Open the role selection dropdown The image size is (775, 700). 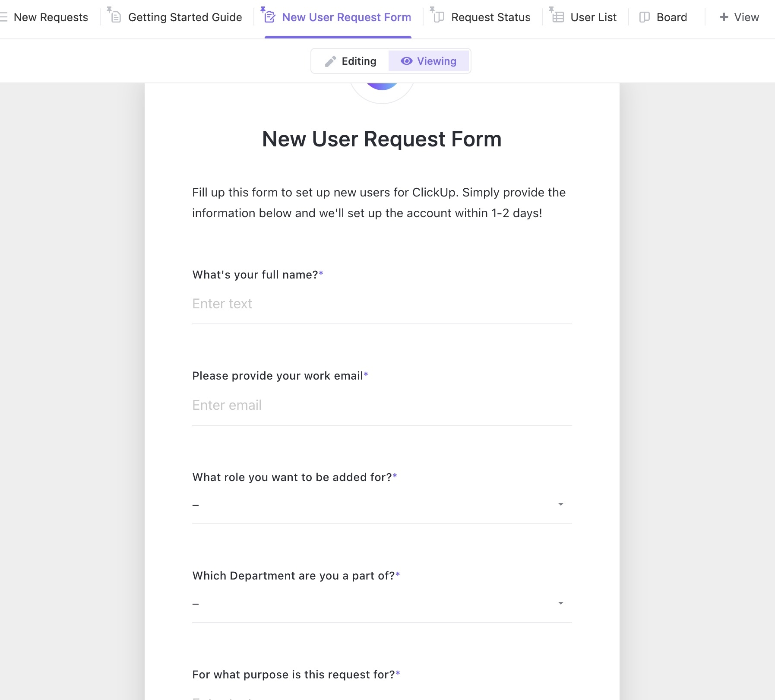(560, 504)
